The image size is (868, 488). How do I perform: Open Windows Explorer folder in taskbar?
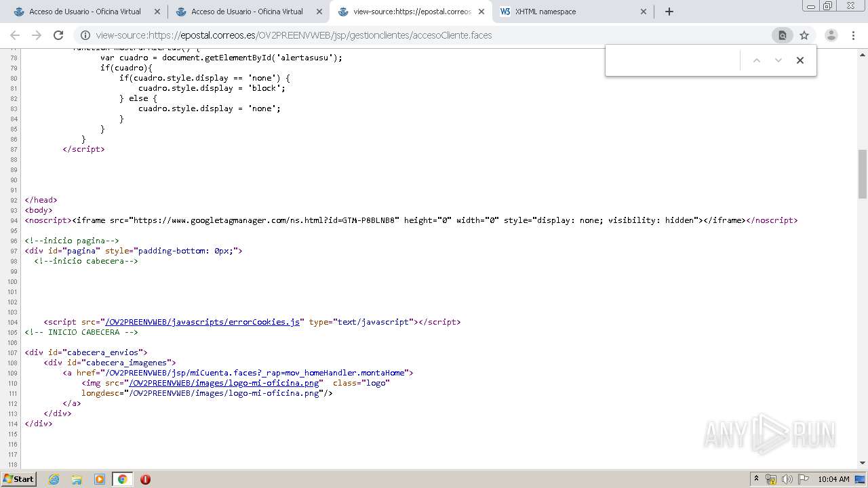[x=77, y=479]
